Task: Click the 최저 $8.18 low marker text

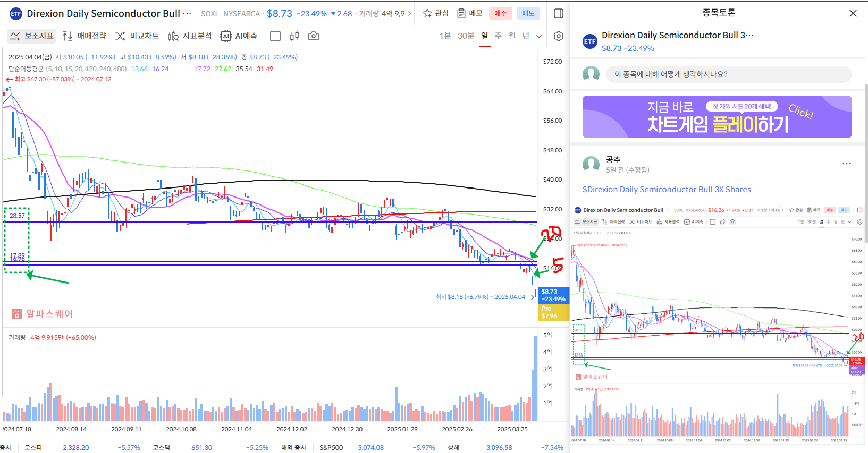Action: coord(481,297)
